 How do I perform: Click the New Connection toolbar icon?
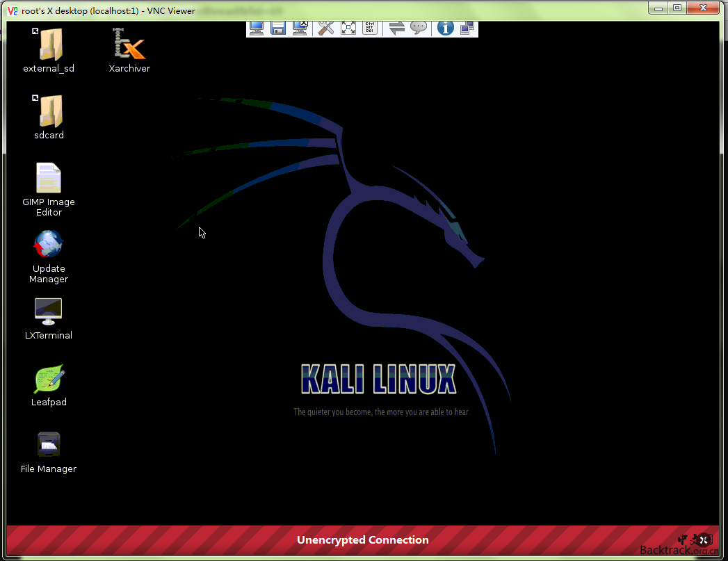[x=257, y=29]
